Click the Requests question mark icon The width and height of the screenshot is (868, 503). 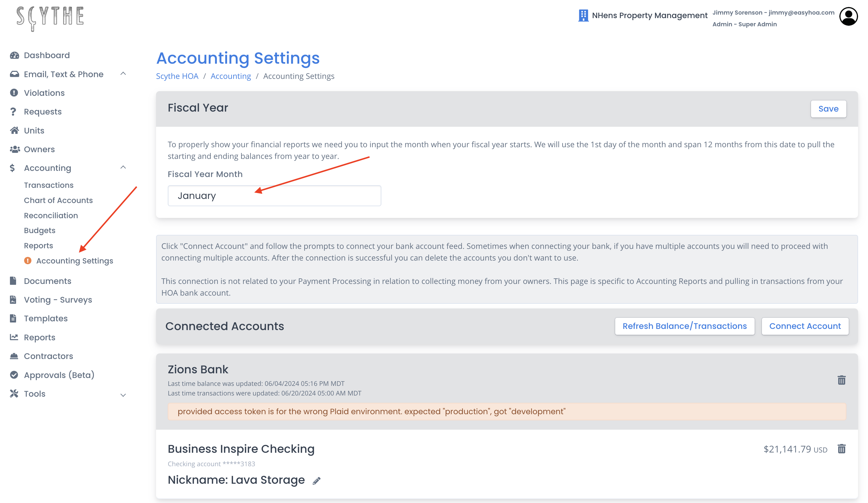[x=13, y=112]
